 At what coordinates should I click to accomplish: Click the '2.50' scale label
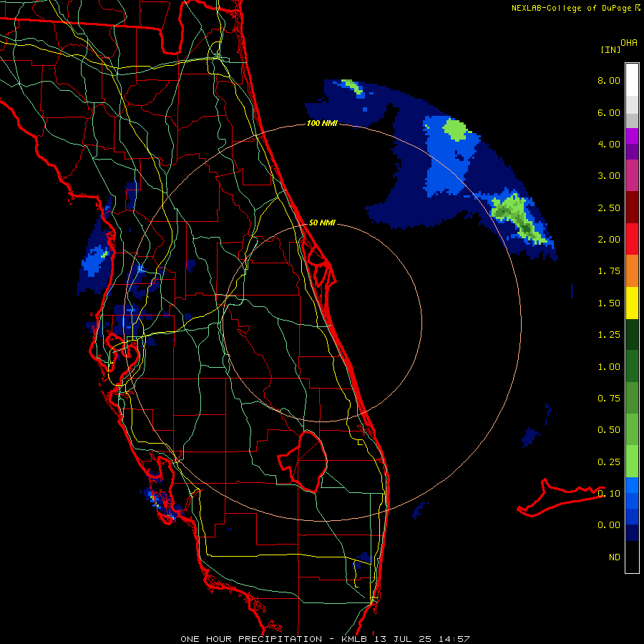click(609, 208)
